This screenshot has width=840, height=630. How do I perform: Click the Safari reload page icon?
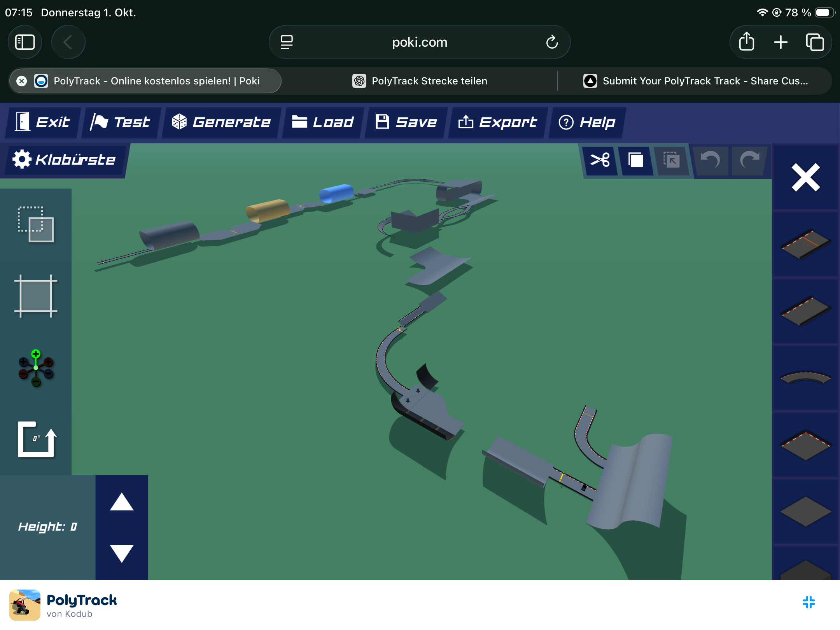(552, 42)
